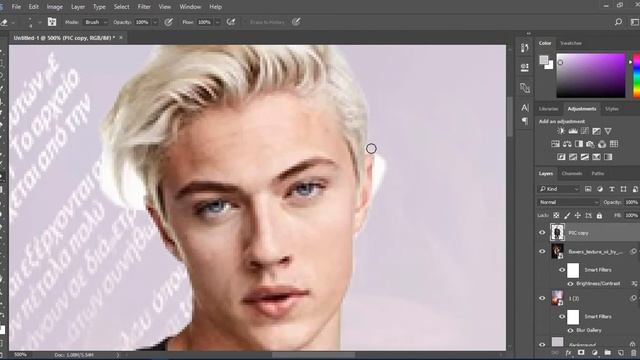Add an Exposure adjustment

click(x=596, y=131)
